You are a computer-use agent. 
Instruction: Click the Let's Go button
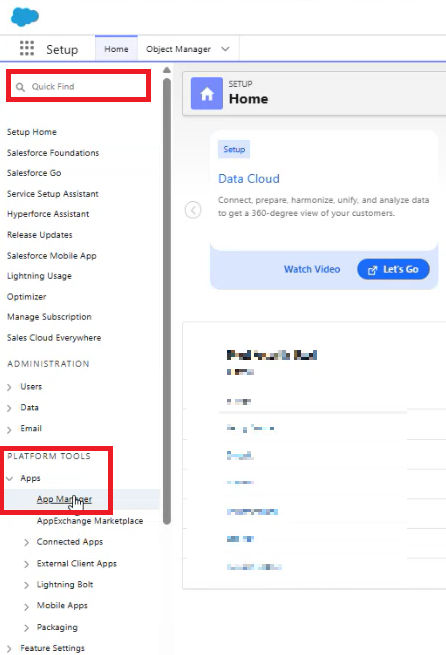click(x=393, y=269)
